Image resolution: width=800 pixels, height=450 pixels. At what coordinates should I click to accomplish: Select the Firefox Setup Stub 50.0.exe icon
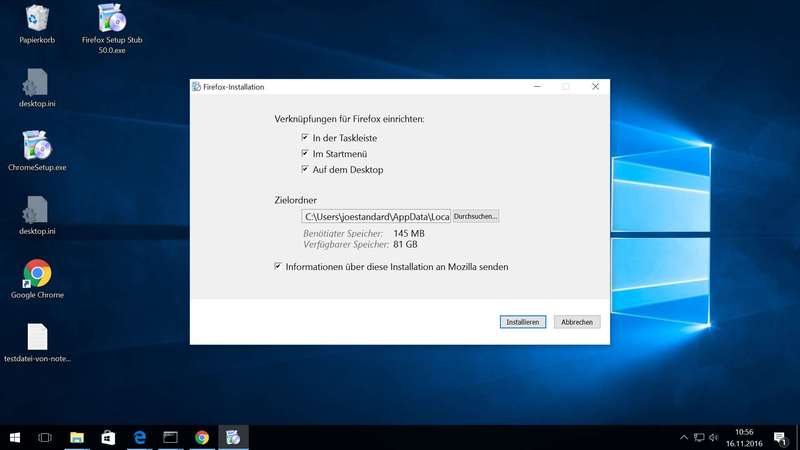[x=112, y=28]
